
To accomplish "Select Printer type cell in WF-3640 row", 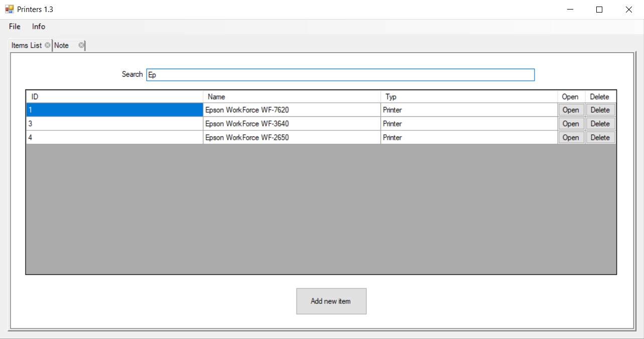I will pos(469,123).
